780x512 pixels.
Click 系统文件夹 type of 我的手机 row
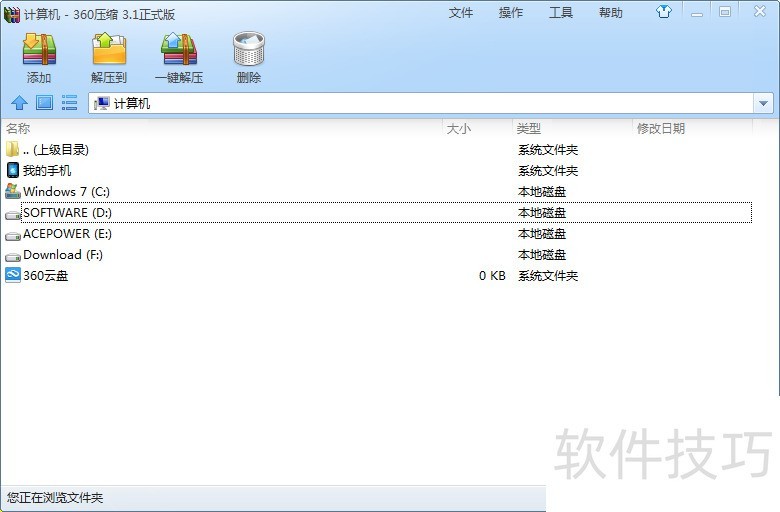(548, 171)
